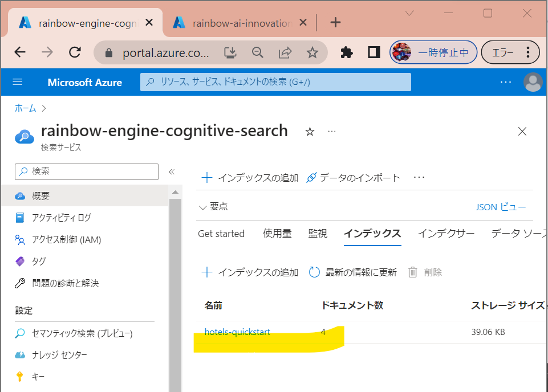548x392 pixels.
Task: Open the hotels-quickstart index link
Action: coord(237,332)
